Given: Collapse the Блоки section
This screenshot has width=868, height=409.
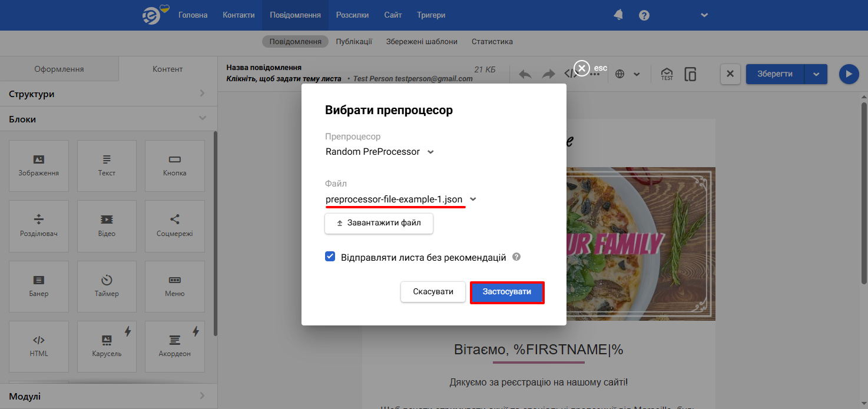Looking at the screenshot, I should [x=108, y=119].
